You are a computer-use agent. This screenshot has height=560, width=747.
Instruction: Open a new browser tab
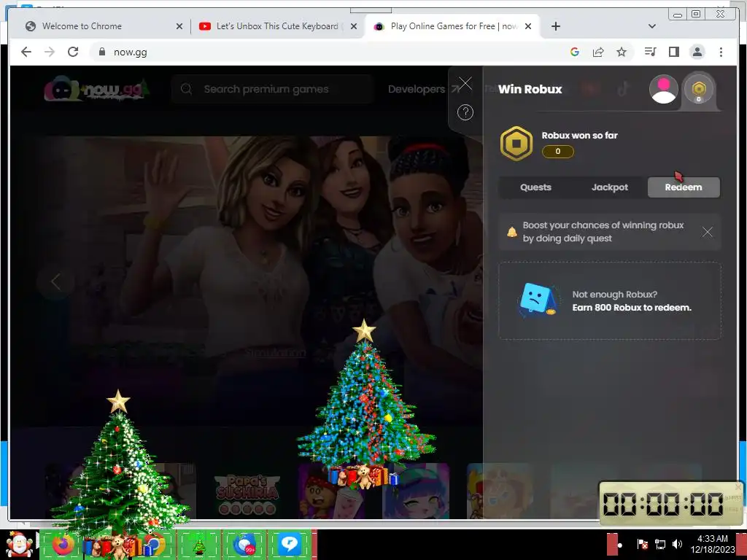click(555, 26)
